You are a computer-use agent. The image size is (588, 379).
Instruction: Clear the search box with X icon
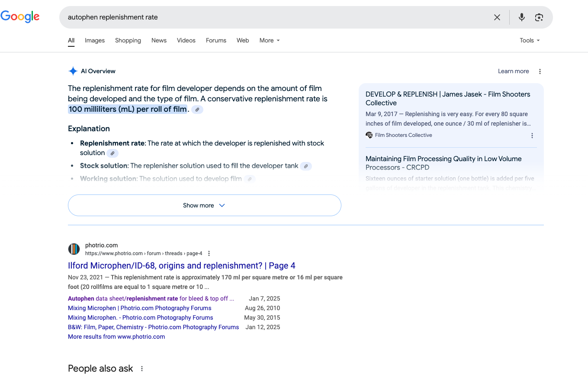(x=497, y=17)
